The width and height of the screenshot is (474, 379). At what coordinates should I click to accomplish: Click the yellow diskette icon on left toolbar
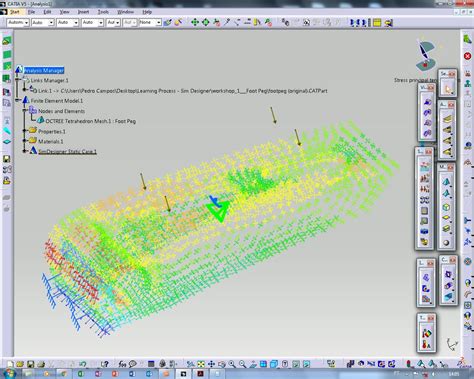(x=7, y=159)
